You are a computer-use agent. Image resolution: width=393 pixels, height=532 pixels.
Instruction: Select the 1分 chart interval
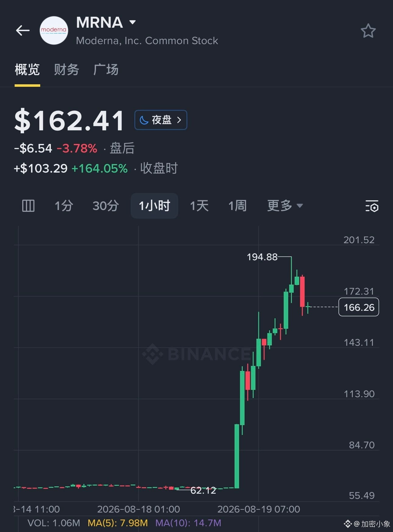coord(64,206)
